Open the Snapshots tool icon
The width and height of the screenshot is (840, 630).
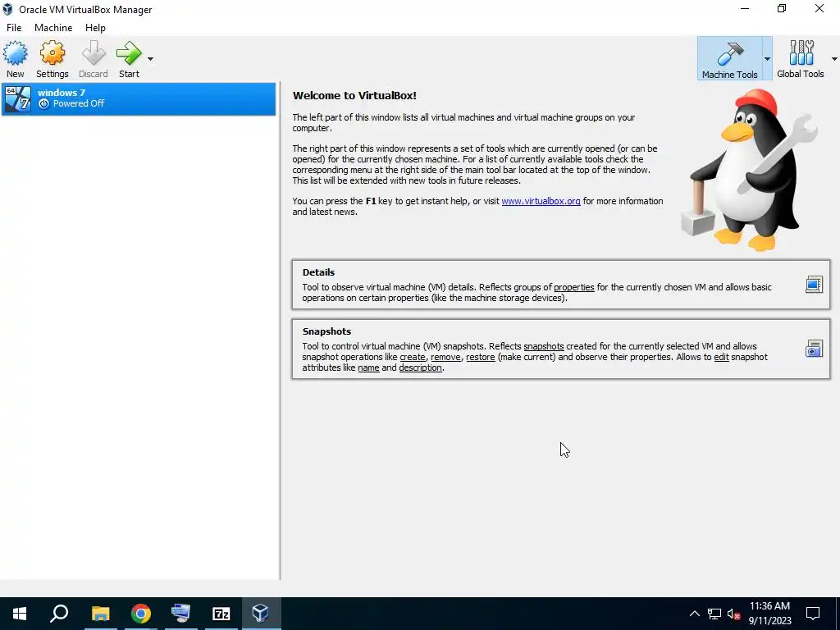(x=814, y=349)
